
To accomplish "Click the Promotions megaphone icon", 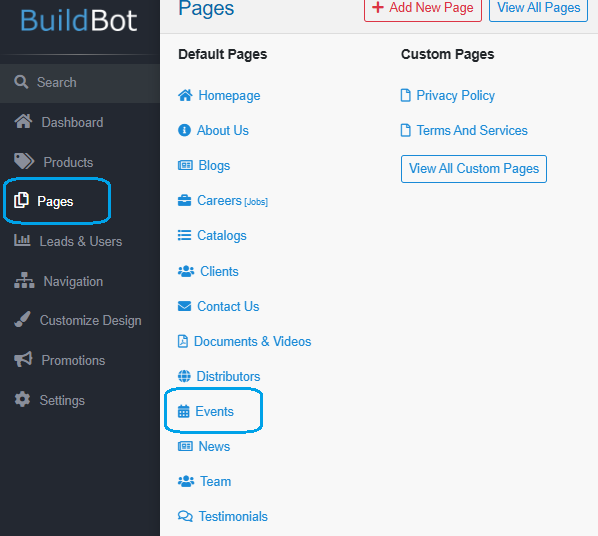I will point(23,359).
